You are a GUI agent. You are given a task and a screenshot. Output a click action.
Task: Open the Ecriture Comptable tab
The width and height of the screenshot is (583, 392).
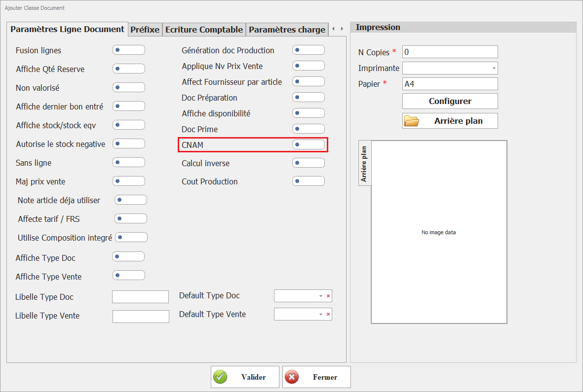pos(204,29)
